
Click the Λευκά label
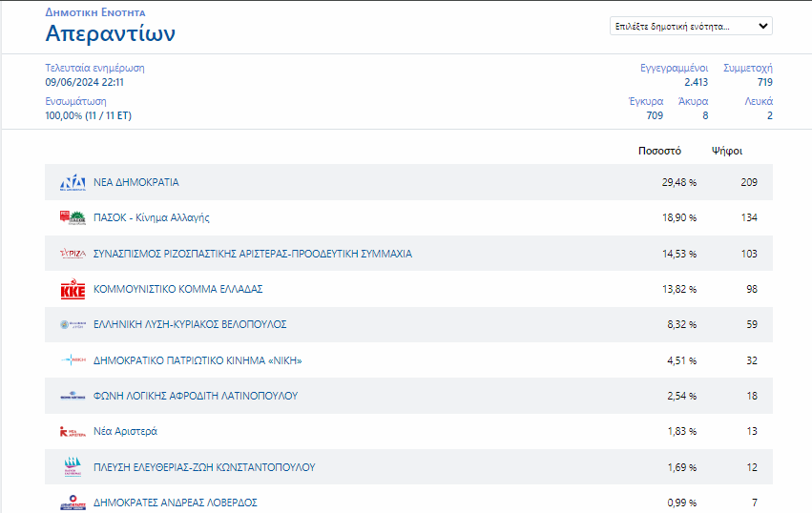click(759, 101)
